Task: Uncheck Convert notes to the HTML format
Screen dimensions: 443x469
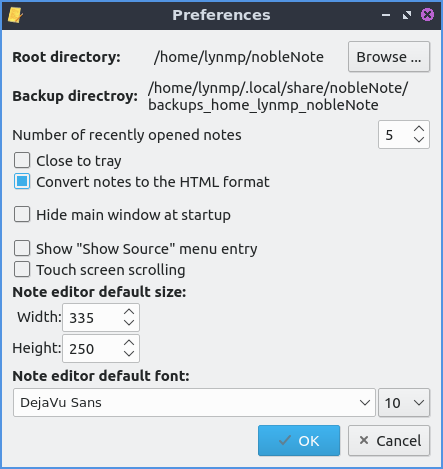Action: [22, 181]
